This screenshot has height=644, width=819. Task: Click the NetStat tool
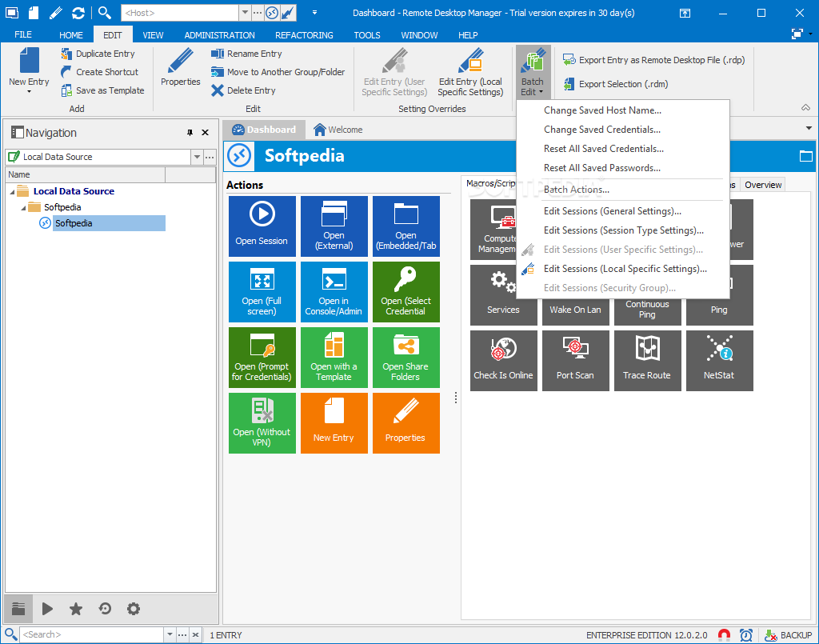(x=719, y=360)
